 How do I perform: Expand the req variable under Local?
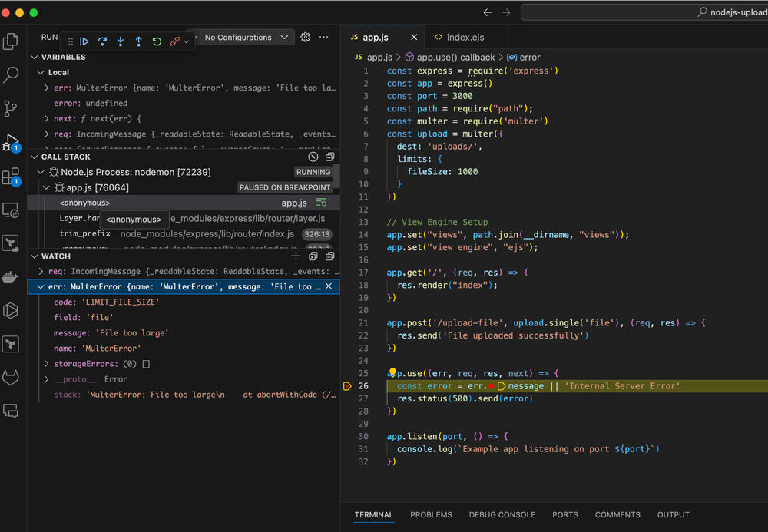48,134
